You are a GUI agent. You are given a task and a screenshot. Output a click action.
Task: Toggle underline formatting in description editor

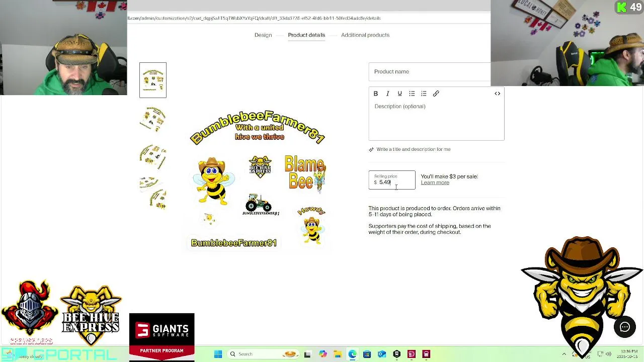tap(399, 94)
